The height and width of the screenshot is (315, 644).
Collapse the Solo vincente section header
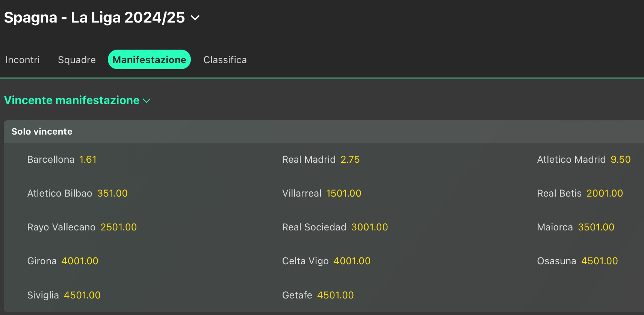click(x=42, y=132)
